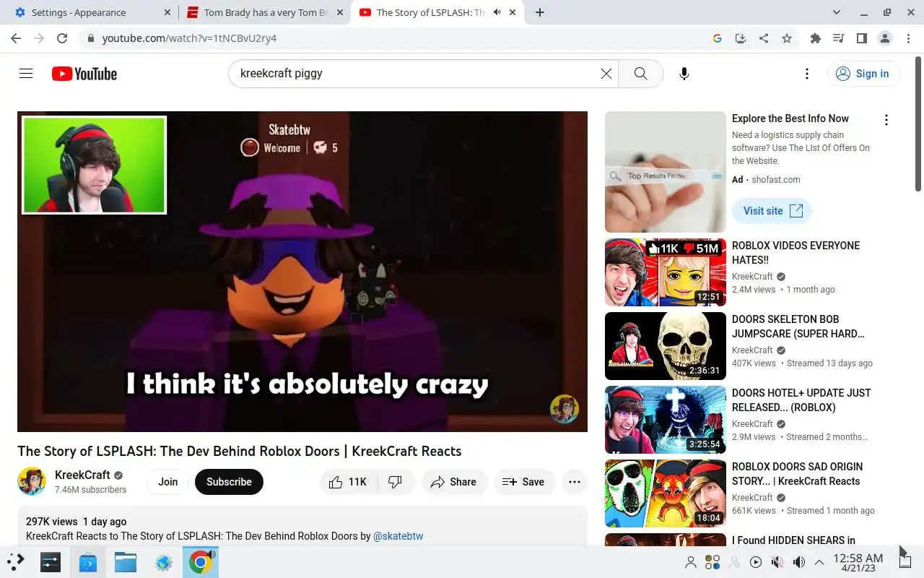Open ad options three-dot menu
Screen dimensions: 924x578
886,120
